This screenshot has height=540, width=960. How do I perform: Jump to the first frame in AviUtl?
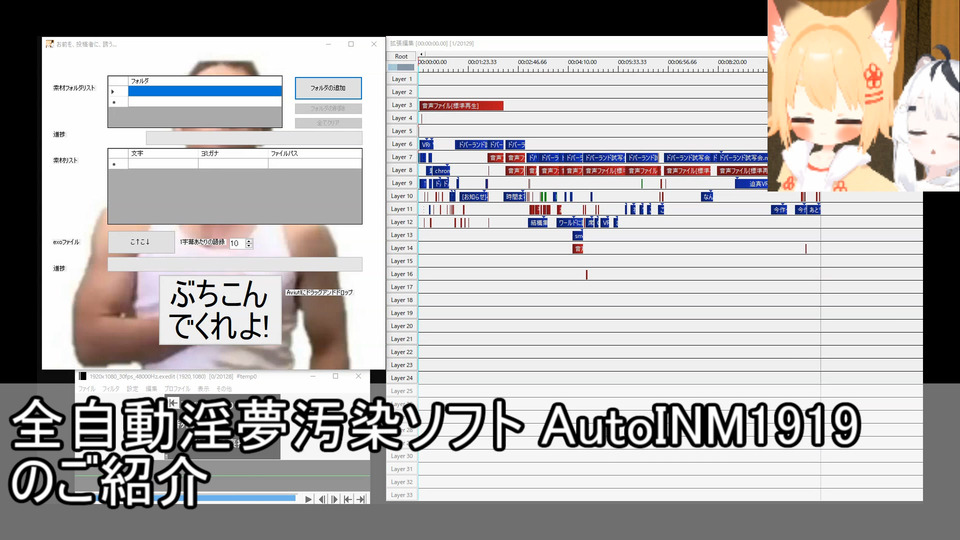348,500
